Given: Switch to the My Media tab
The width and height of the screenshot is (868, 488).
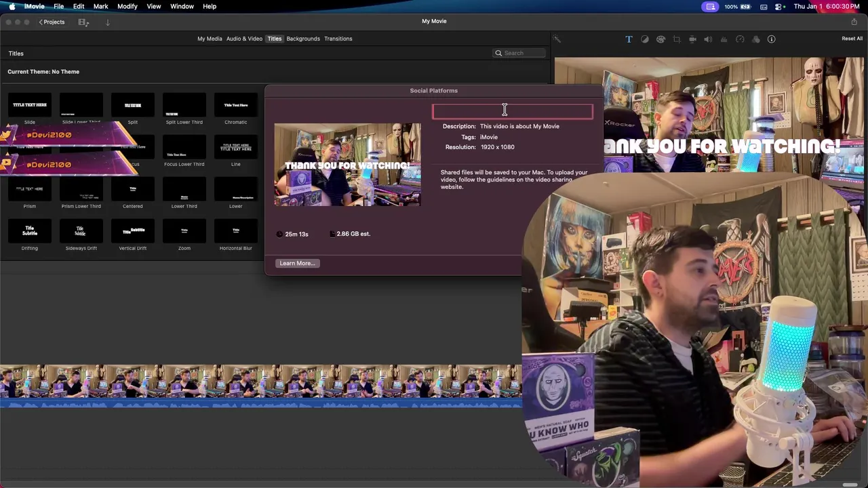Looking at the screenshot, I should pos(210,39).
